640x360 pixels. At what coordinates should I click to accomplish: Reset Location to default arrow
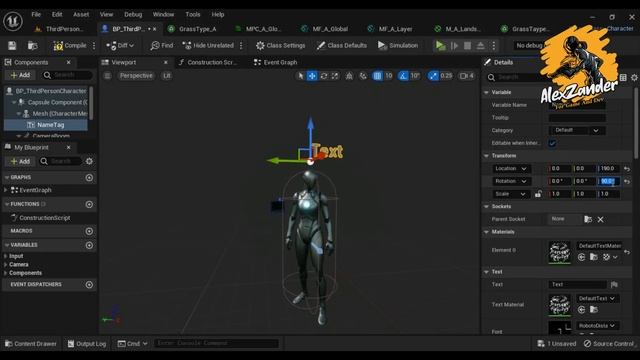pos(627,169)
